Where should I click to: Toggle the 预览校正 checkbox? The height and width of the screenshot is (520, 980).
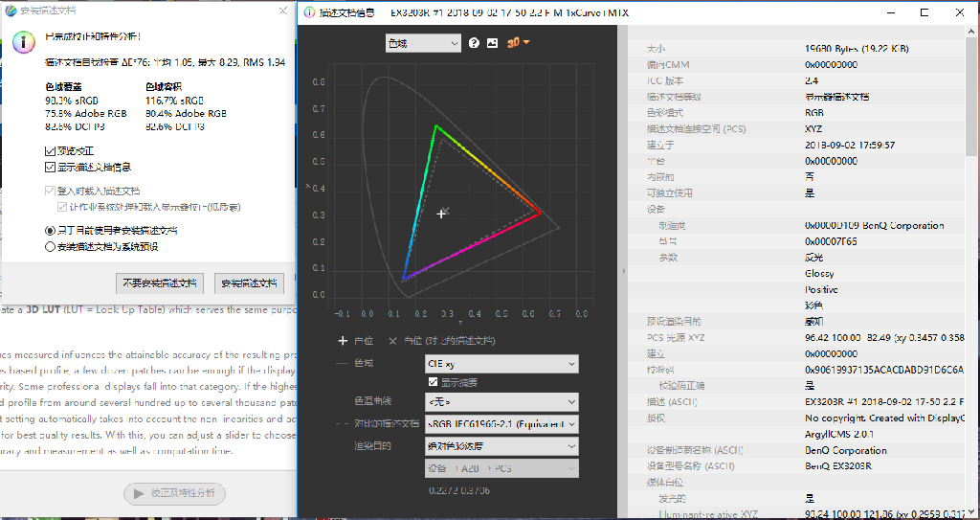(51, 151)
